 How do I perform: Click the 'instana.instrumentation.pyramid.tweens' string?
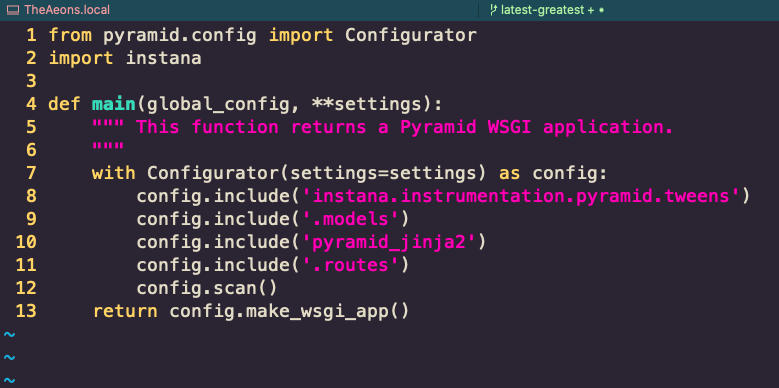[521, 196]
